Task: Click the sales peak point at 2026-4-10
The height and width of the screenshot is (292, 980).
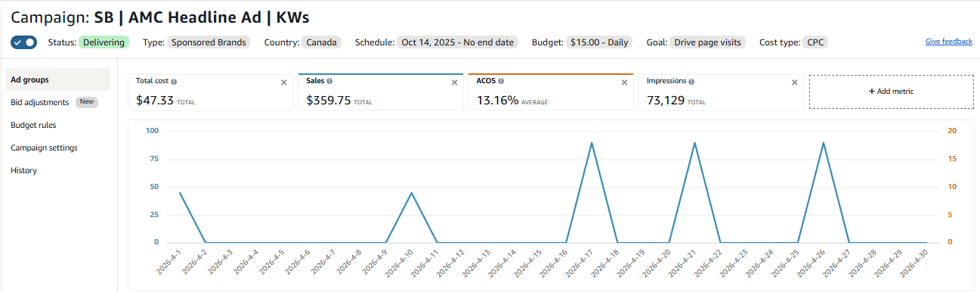Action: [x=411, y=193]
